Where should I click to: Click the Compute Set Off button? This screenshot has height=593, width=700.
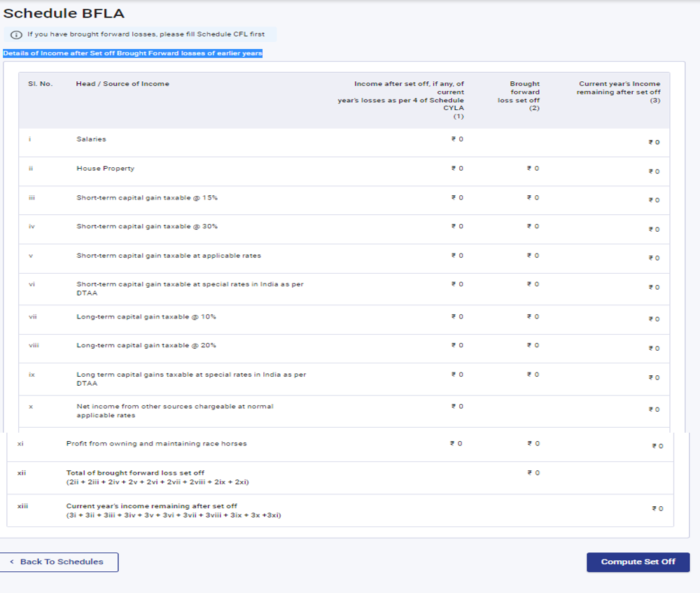coord(638,562)
